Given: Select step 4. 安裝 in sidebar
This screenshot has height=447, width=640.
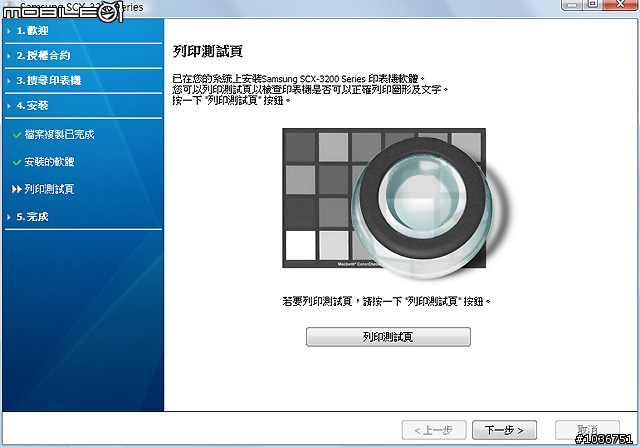Looking at the screenshot, I should (32, 105).
